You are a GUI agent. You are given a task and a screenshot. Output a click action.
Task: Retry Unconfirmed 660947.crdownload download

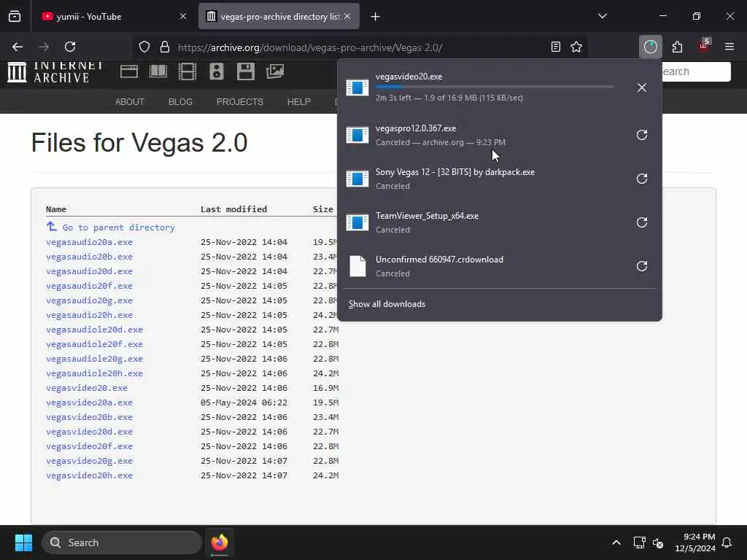pyautogui.click(x=642, y=266)
